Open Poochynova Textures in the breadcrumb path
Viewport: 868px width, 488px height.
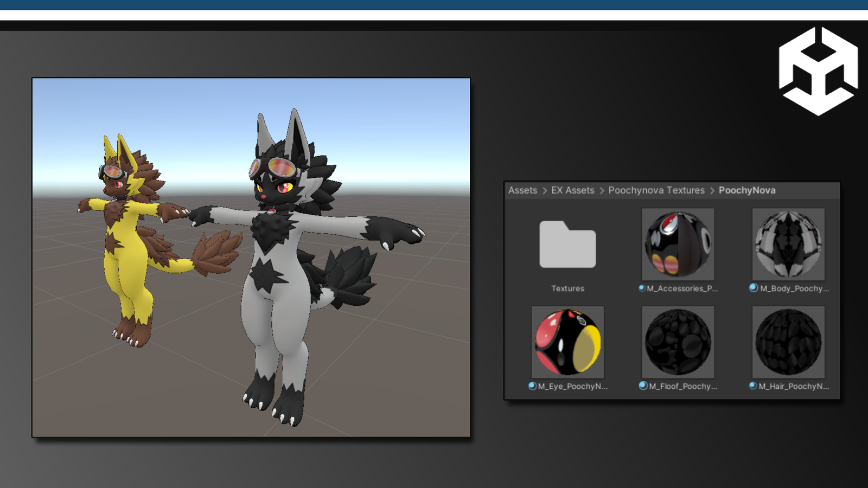pyautogui.click(x=656, y=190)
